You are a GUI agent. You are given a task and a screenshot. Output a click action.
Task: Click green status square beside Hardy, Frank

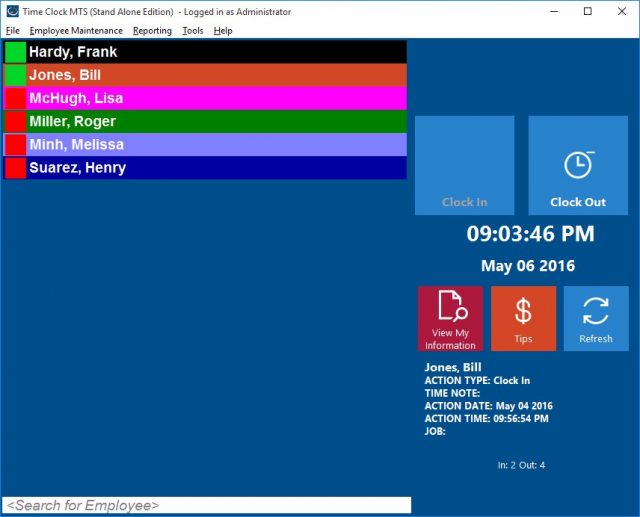[16, 52]
